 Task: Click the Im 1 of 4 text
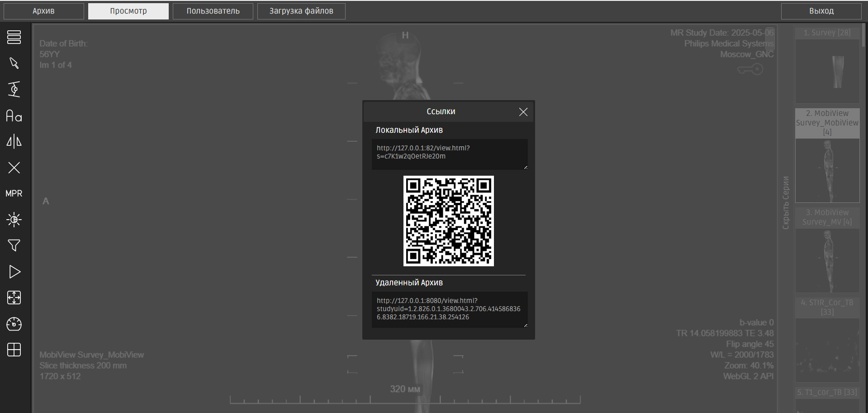[55, 65]
